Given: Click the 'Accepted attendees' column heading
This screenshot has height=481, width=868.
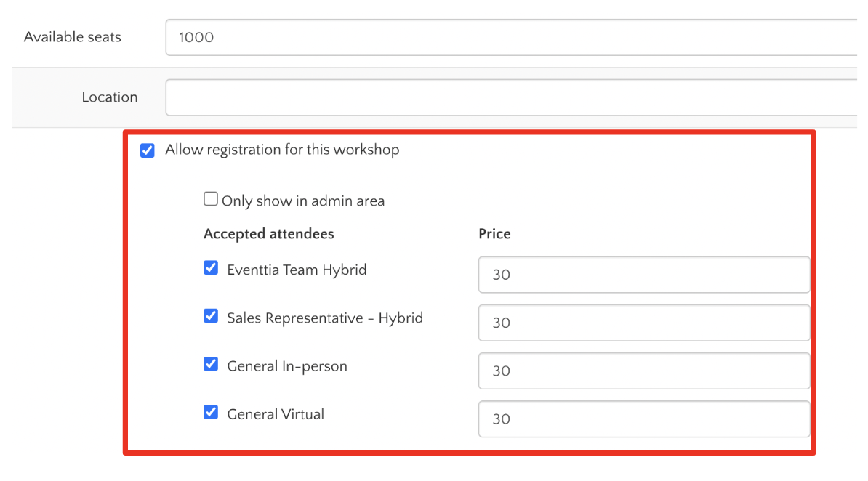Looking at the screenshot, I should pyautogui.click(x=269, y=234).
